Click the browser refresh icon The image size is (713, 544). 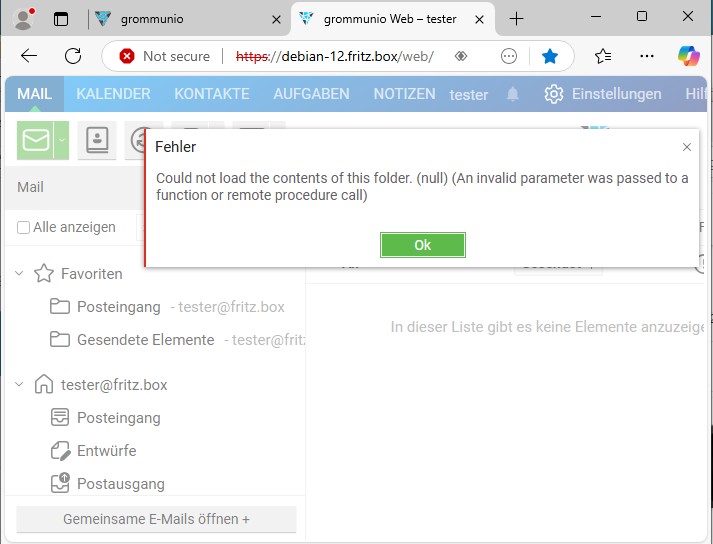tap(73, 56)
